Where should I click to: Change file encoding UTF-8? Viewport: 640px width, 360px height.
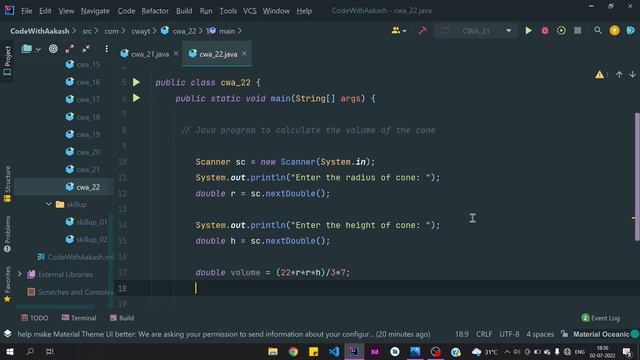(509, 334)
